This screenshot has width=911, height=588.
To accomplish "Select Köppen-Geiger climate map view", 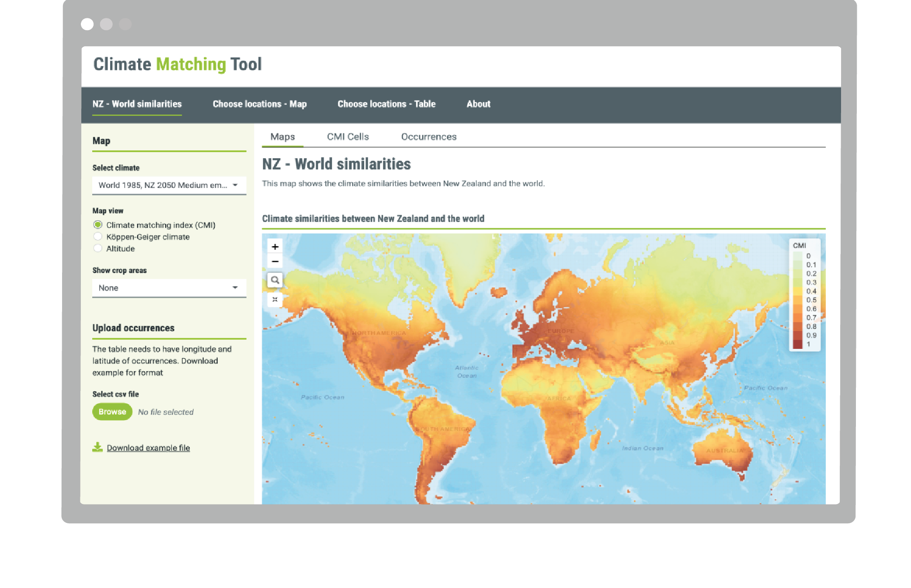I will (98, 237).
